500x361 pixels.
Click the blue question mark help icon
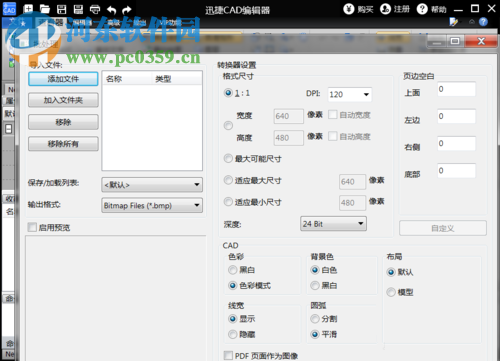pos(483,22)
